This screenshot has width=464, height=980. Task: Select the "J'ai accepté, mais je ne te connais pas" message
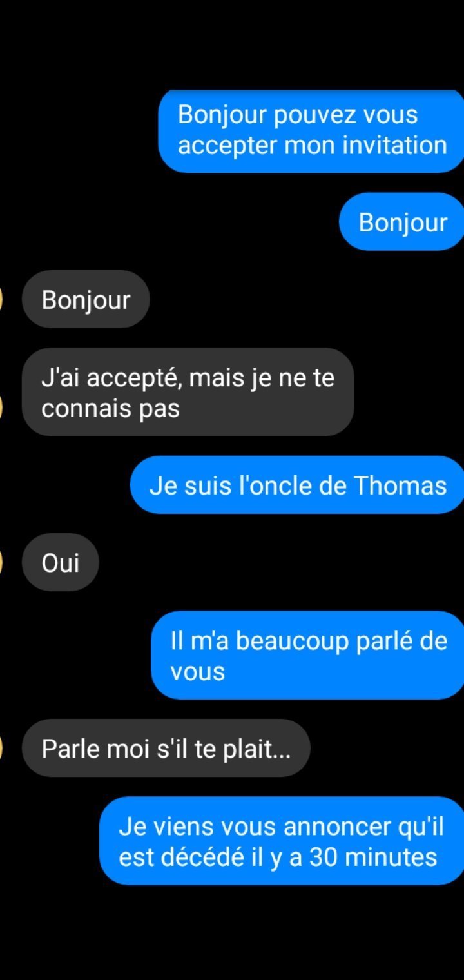[x=188, y=393]
